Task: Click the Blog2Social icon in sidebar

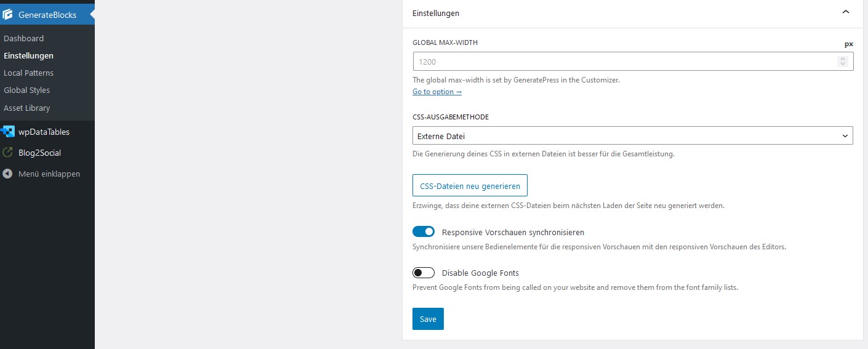Action: point(8,153)
